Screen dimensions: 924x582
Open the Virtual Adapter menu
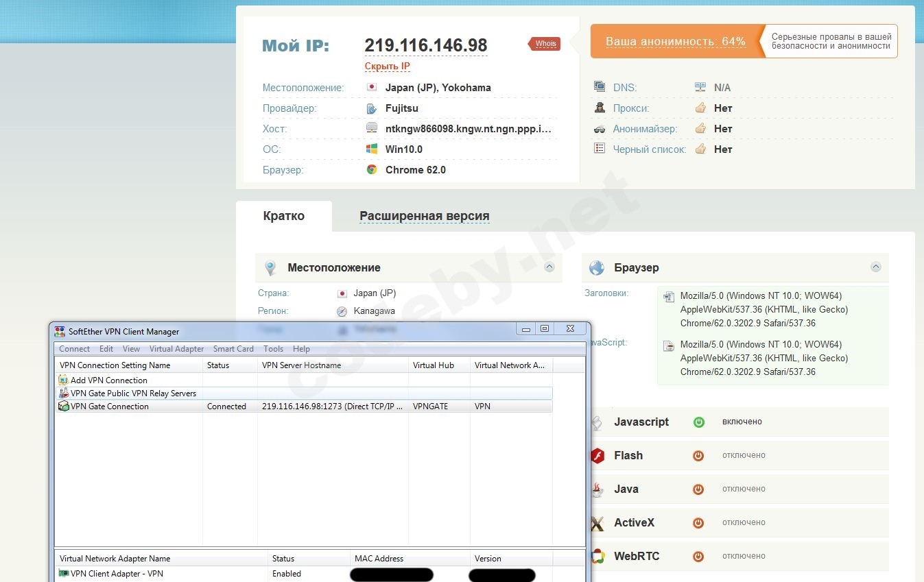(x=176, y=349)
